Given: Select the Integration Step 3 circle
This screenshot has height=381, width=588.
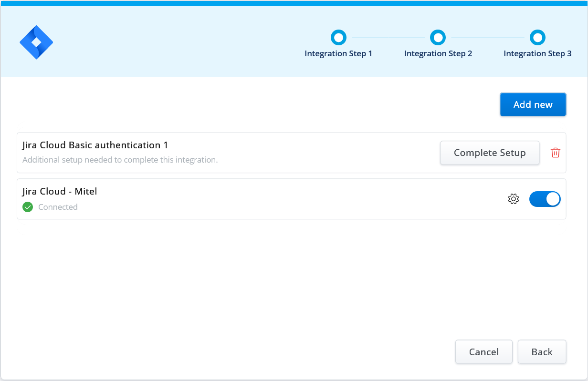Looking at the screenshot, I should pos(537,37).
